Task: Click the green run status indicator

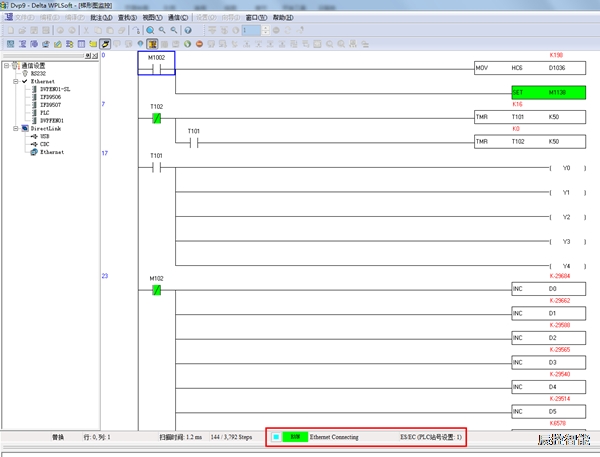Action: 294,437
